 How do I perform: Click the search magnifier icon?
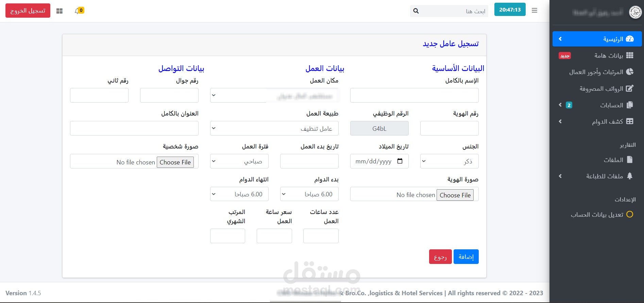416,11
